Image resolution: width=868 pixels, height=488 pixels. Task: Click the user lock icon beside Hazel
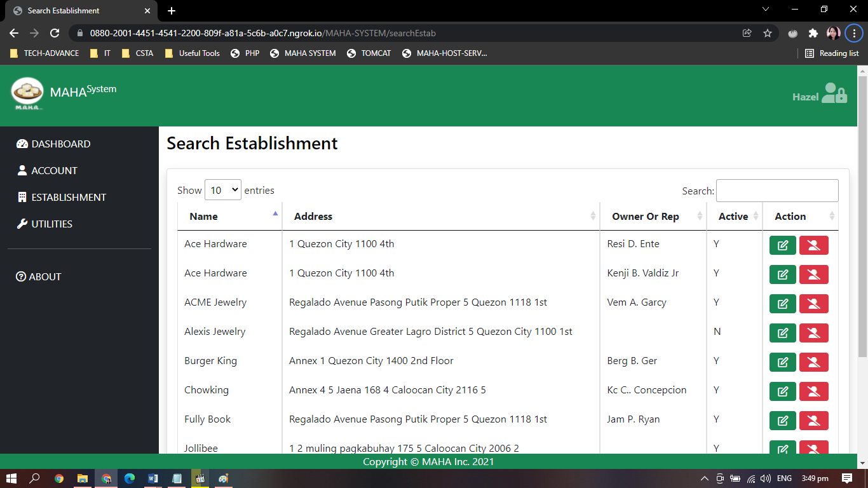click(x=834, y=93)
